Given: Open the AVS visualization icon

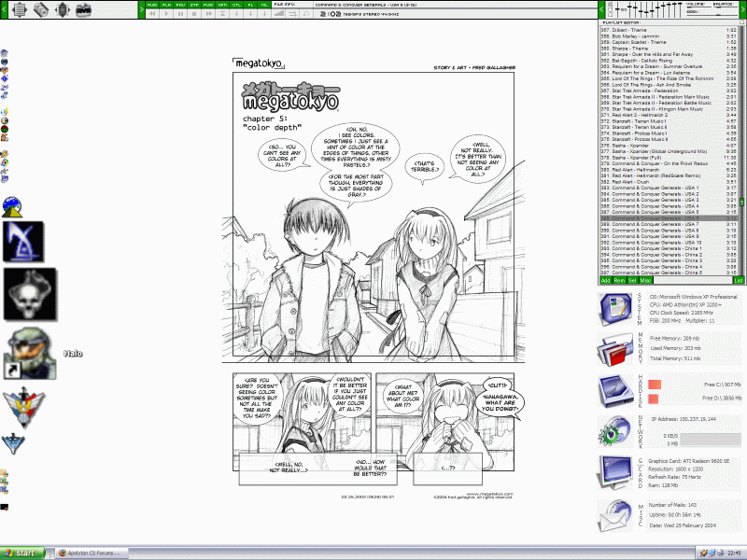Looking at the screenshot, I should pos(84,9).
